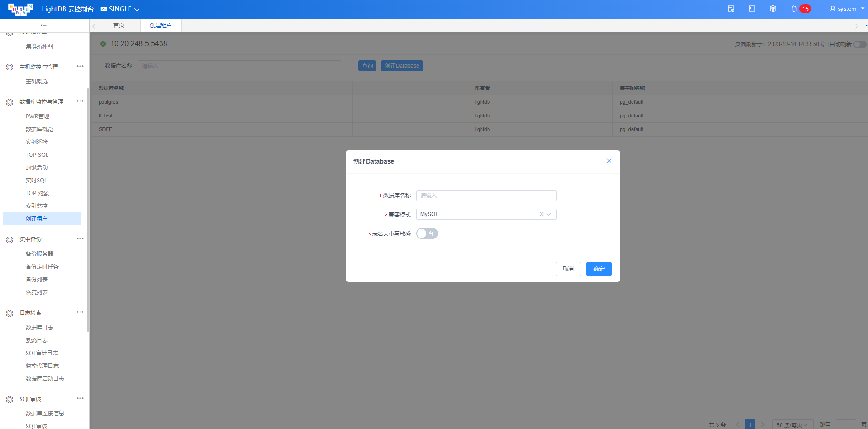
Task: Open the terminal console icon in top bar
Action: click(x=752, y=9)
